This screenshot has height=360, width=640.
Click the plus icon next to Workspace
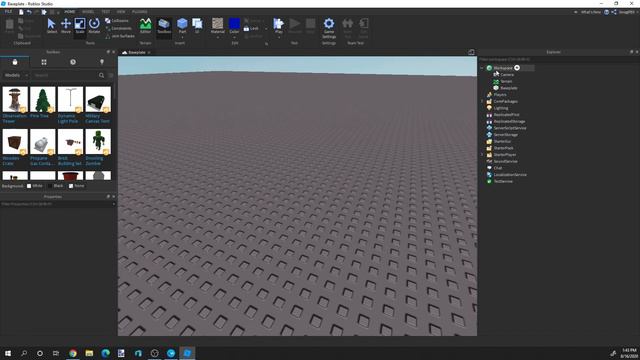pos(517,68)
